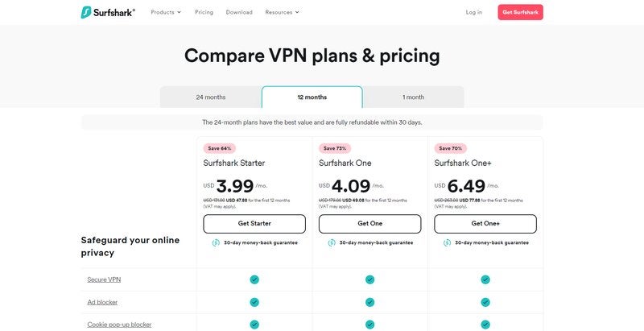The height and width of the screenshot is (331, 644).
Task: Click Secure VPN checkmark in Starter column
Action: (x=254, y=279)
